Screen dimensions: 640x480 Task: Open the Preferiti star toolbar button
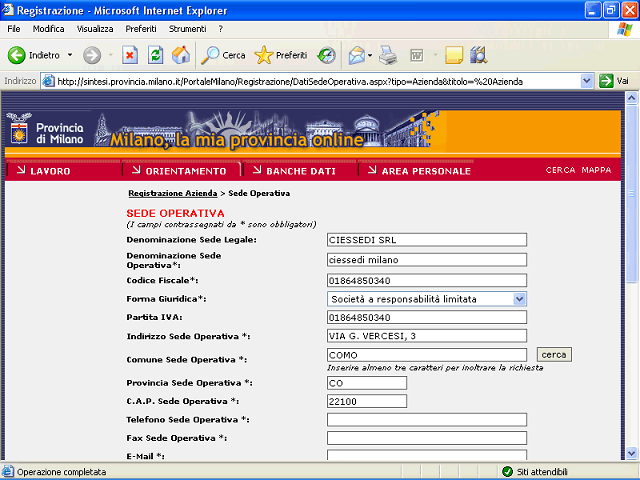click(281, 55)
